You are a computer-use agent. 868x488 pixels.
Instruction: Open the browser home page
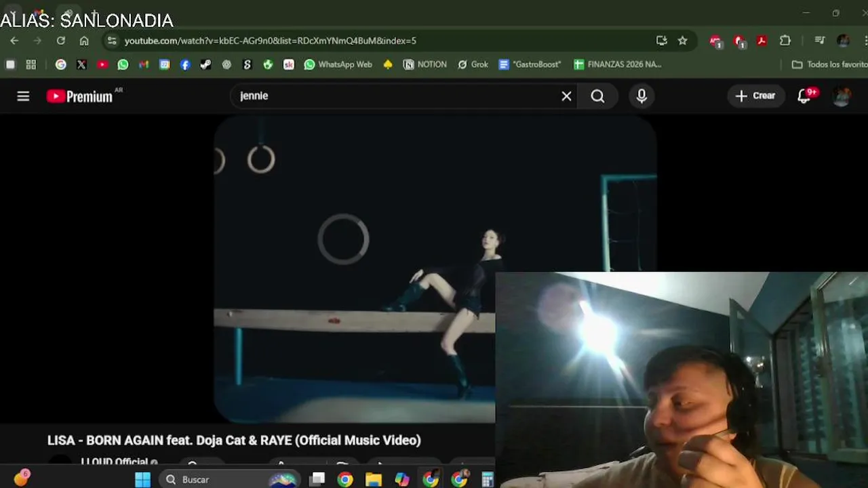84,41
